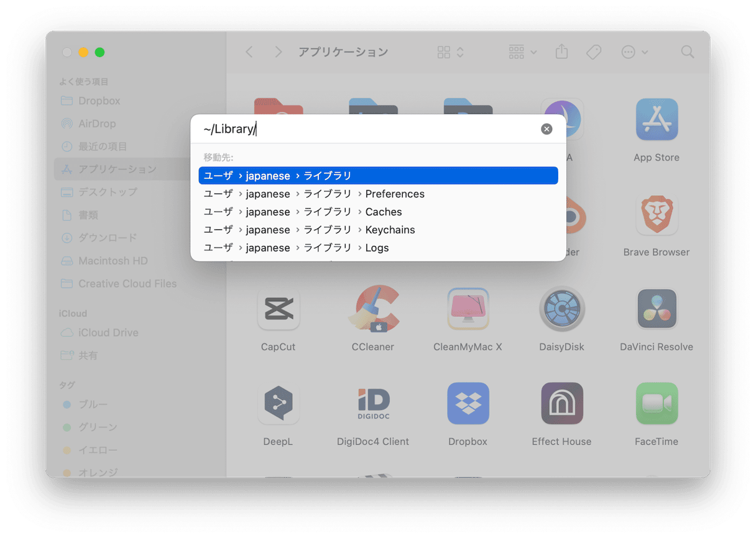This screenshot has width=756, height=538.
Task: Select the DigiDoc4 Client application icon
Action: coord(373,403)
